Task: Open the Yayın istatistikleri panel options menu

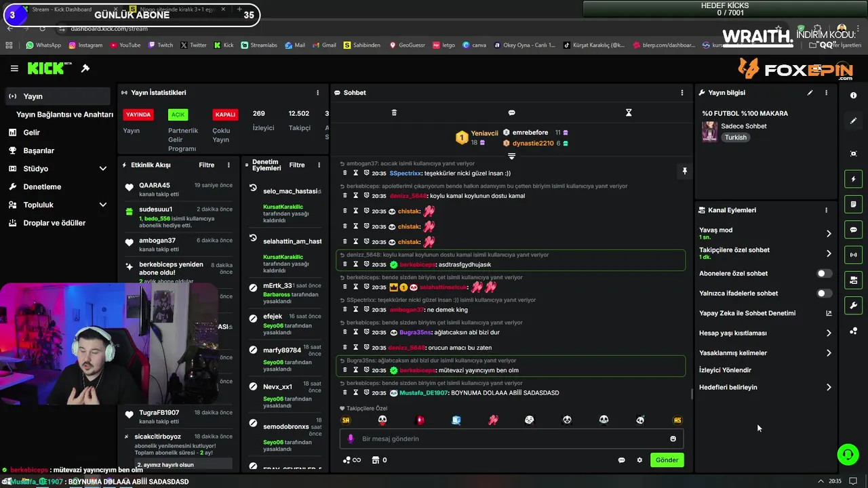Action: point(317,93)
